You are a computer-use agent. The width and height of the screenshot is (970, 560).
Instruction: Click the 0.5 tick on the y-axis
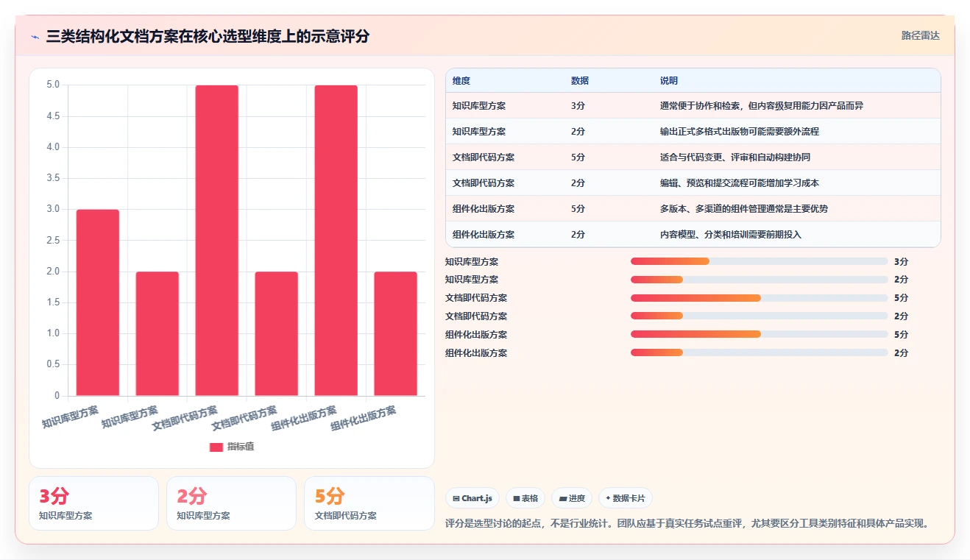[53, 364]
